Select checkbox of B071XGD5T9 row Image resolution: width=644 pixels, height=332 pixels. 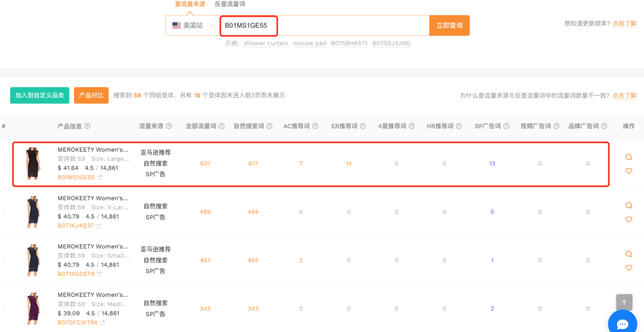click(x=2, y=260)
